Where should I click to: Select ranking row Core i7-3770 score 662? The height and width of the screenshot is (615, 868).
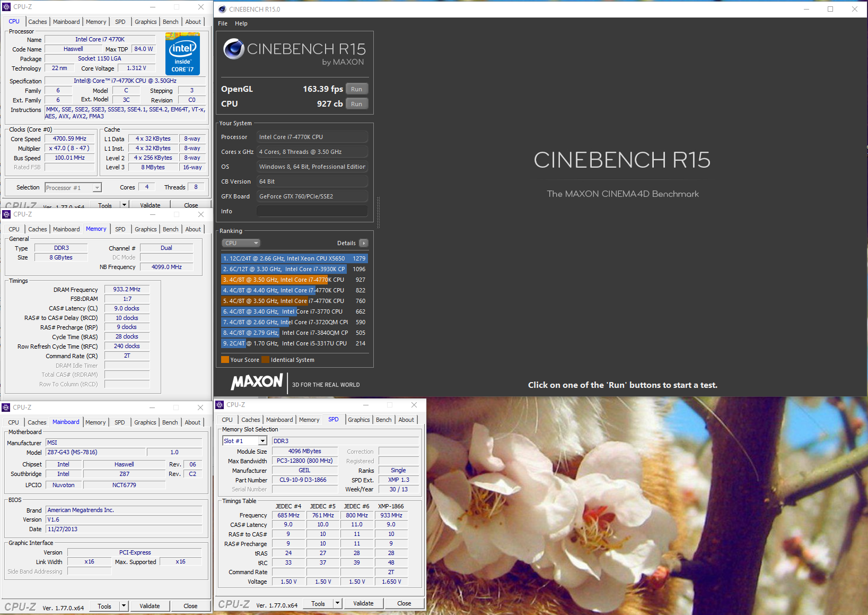(x=294, y=311)
